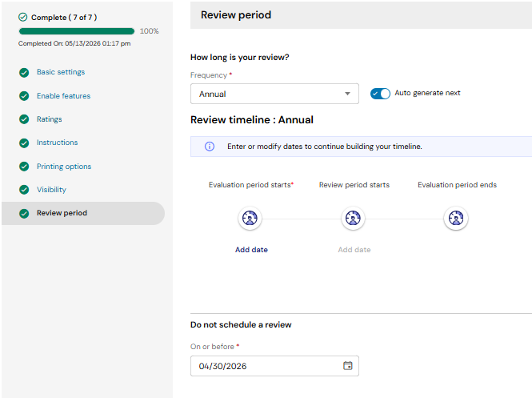Click the How long is your review? heading

[239, 58]
